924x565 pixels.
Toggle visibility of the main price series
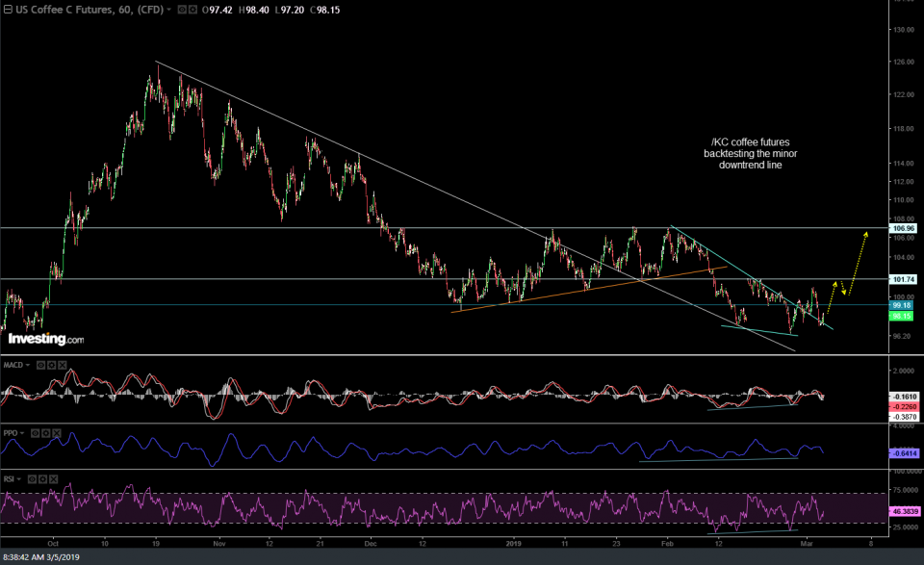pyautogui.click(x=183, y=10)
